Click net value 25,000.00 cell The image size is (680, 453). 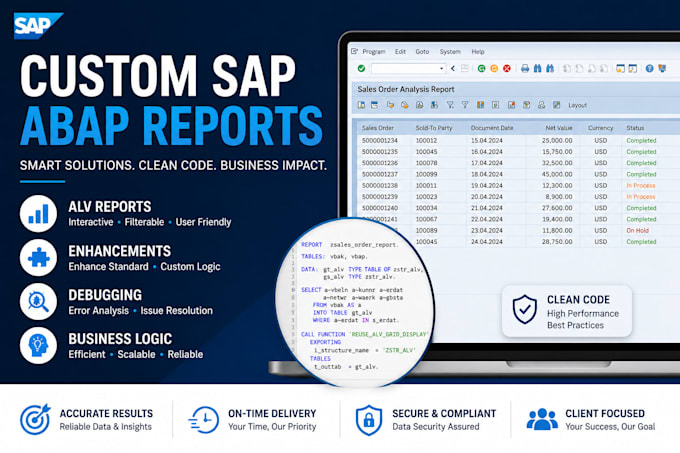[x=557, y=140]
